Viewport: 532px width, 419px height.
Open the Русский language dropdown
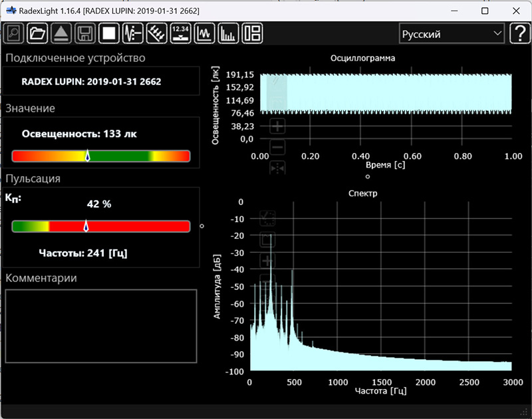452,34
